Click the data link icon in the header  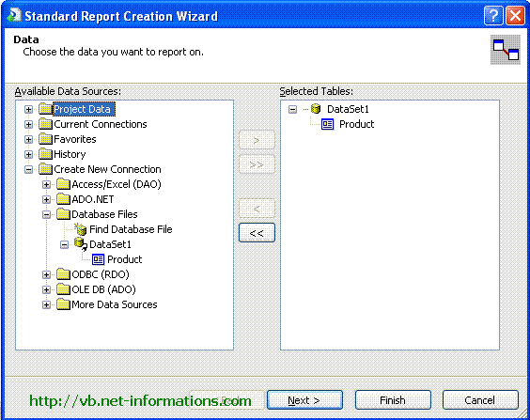coord(506,50)
